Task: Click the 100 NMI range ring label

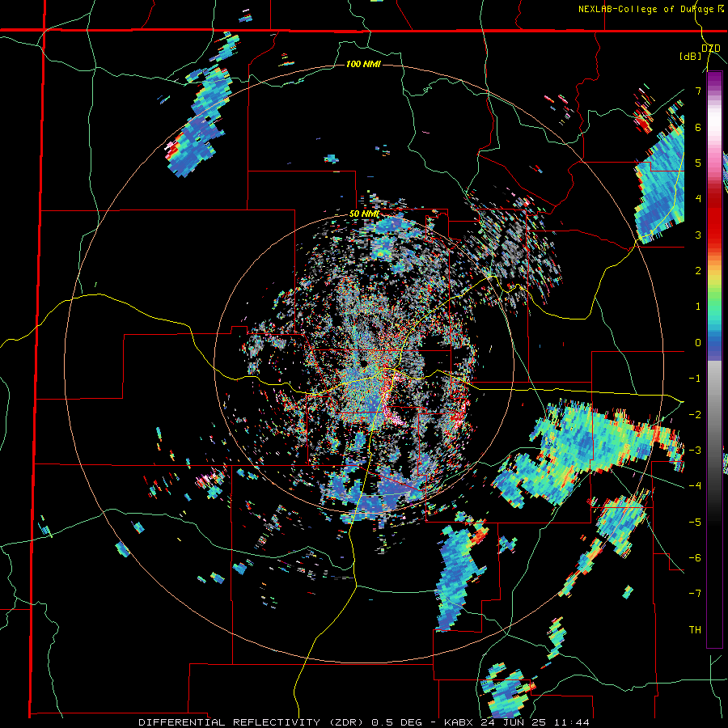Action: coord(363,64)
